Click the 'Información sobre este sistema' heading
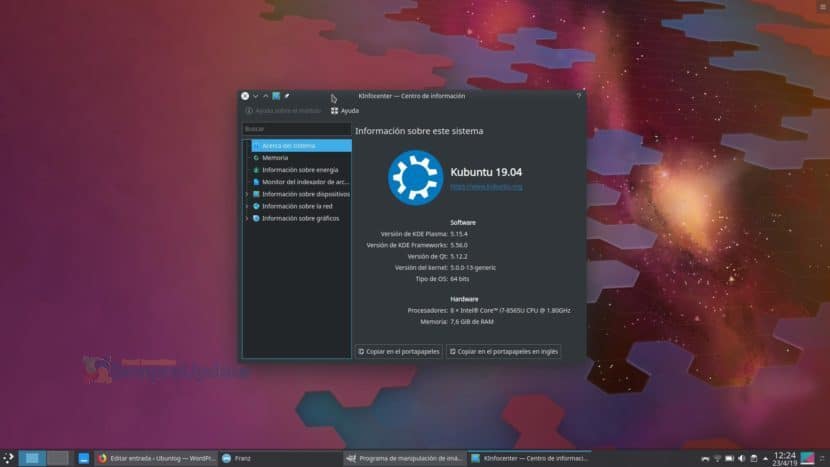Screen dimensions: 830x467 [419, 131]
